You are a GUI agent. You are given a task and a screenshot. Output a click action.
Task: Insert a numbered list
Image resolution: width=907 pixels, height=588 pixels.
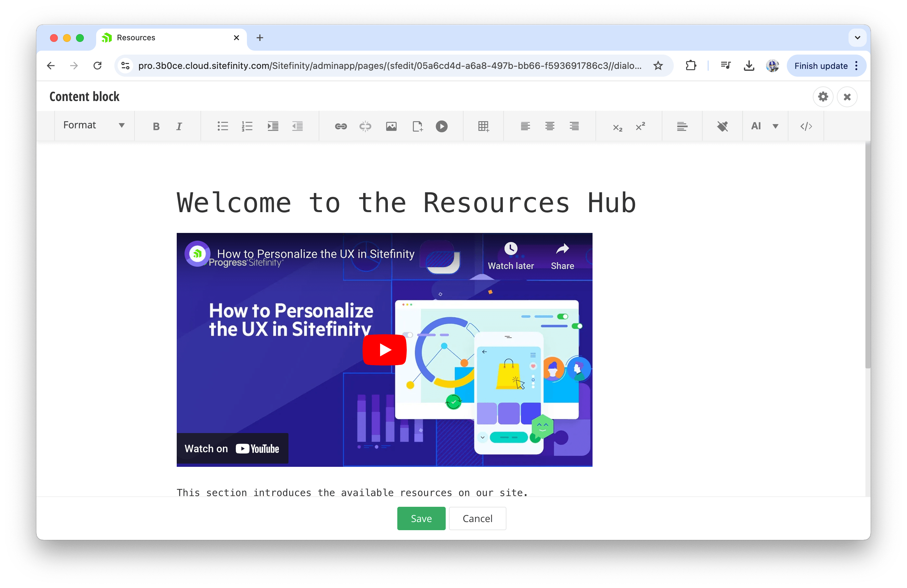[247, 126]
